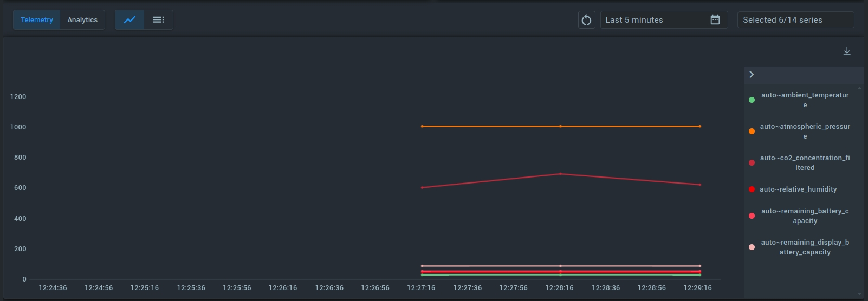
Task: Select the line chart view icon
Action: (x=129, y=20)
